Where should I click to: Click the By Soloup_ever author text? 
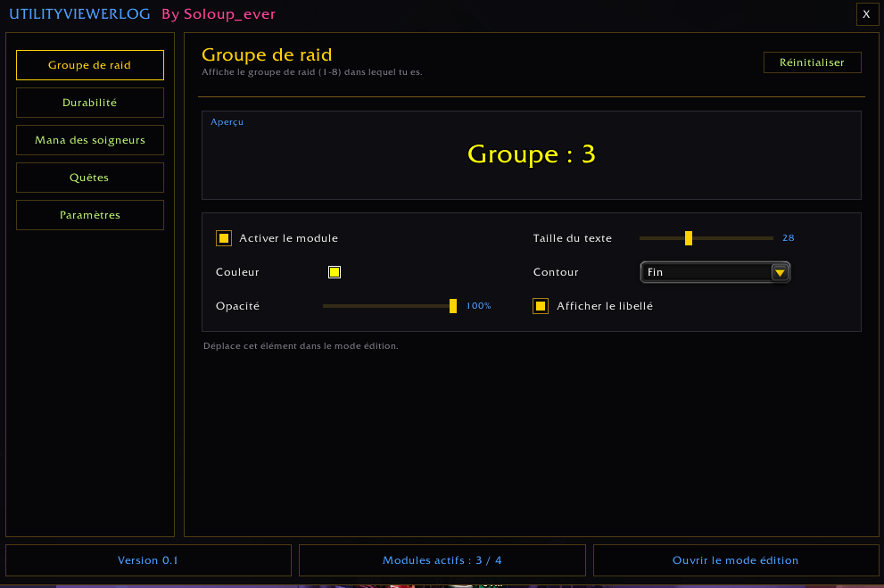[x=219, y=14]
